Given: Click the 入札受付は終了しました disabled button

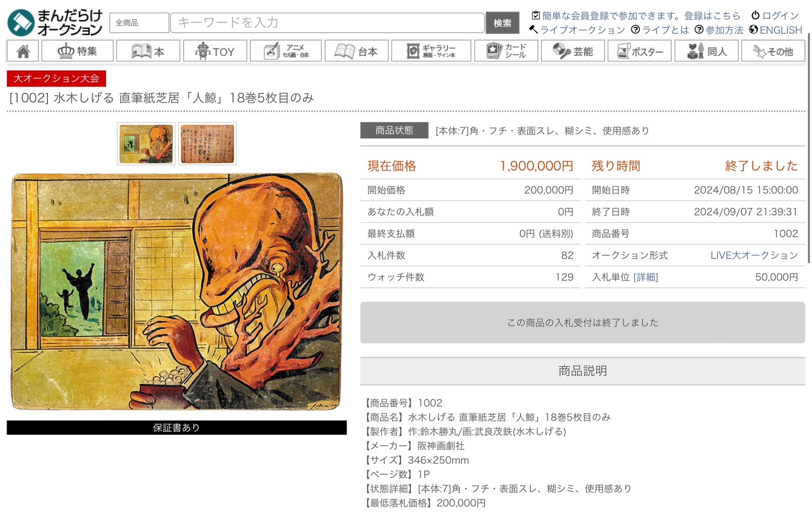Looking at the screenshot, I should [582, 323].
